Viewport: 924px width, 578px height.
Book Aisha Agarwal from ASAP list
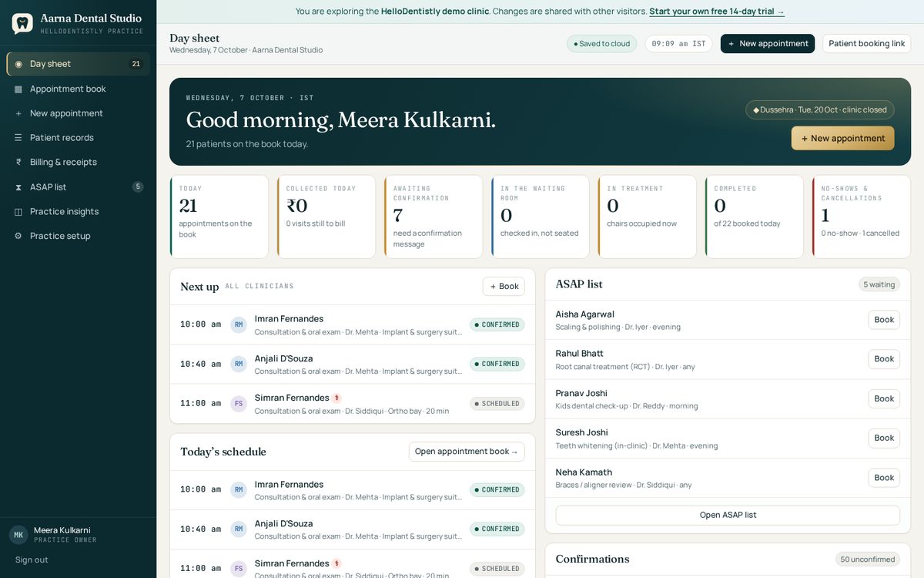click(x=884, y=320)
